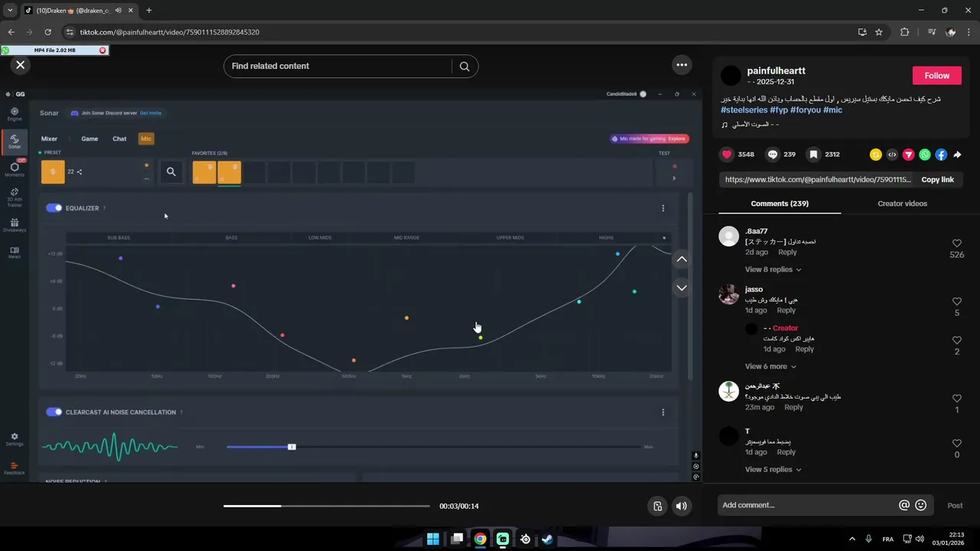Open the Engine section in GG sidebar
The image size is (980, 551).
click(15, 114)
